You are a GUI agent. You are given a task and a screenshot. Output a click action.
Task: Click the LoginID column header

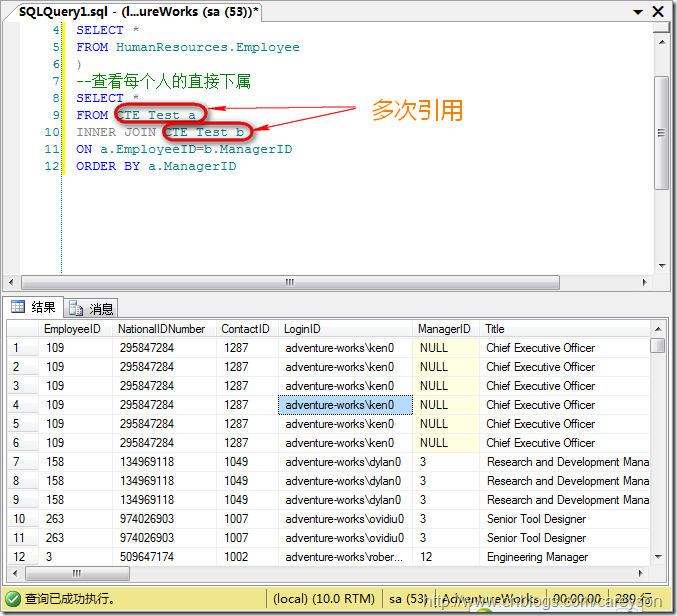pos(345,329)
